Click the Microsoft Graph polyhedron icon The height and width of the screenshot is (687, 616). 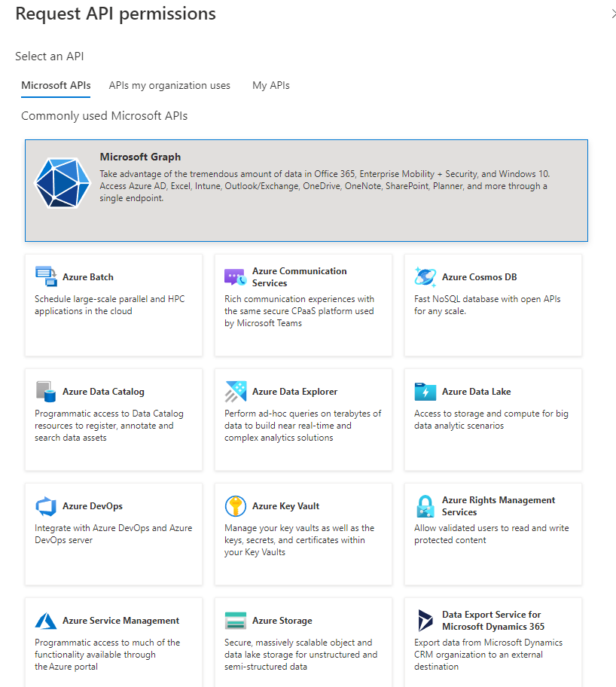pos(63,183)
